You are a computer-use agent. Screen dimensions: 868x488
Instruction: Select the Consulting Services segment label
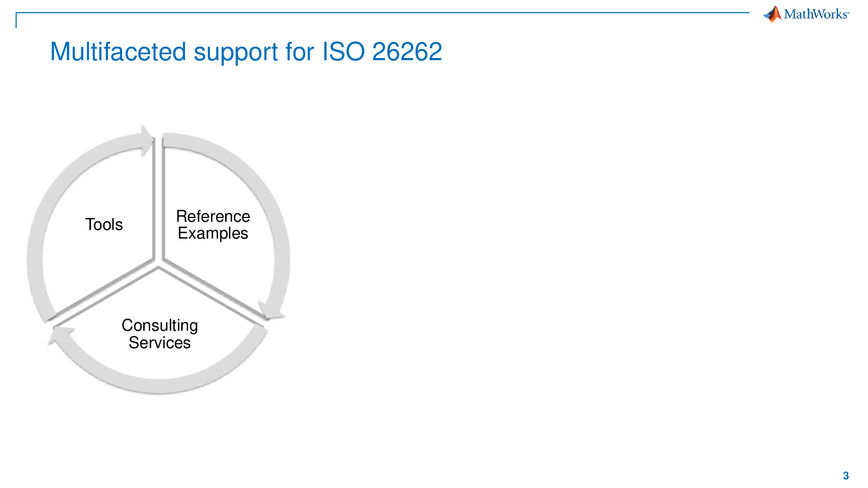coord(159,334)
